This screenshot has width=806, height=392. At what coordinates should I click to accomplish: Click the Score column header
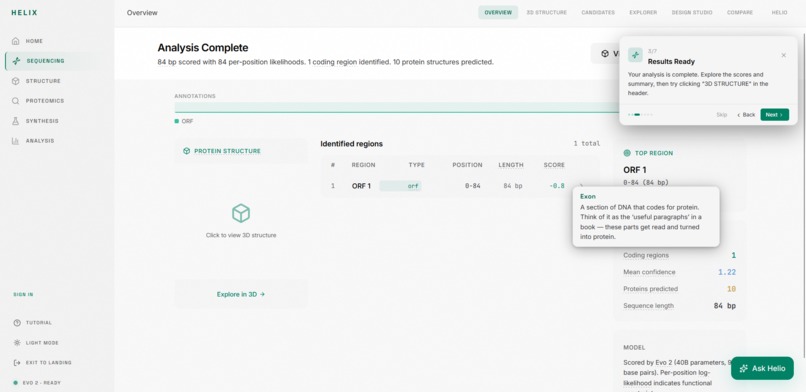coord(554,165)
